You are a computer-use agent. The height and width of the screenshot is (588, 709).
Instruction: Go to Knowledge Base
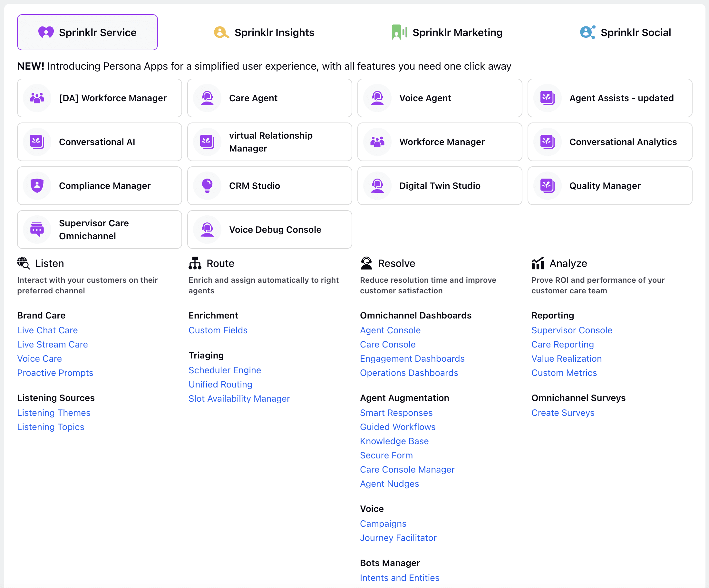pyautogui.click(x=394, y=441)
